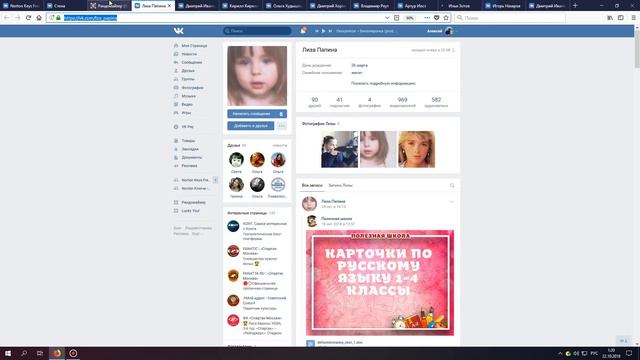Image resolution: width=640 pixels, height=360 pixels.
Task: Click the gift icon on the message button
Action: (281, 114)
